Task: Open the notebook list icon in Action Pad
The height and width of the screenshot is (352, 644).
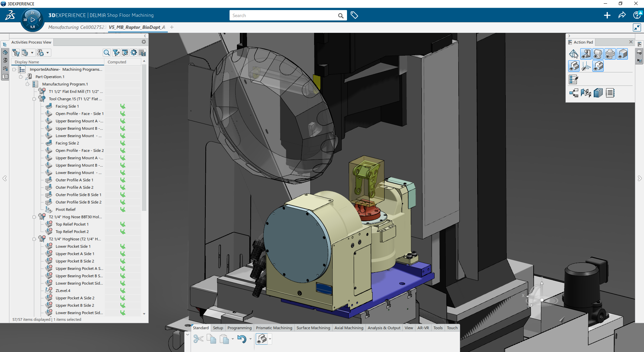Action: click(610, 93)
